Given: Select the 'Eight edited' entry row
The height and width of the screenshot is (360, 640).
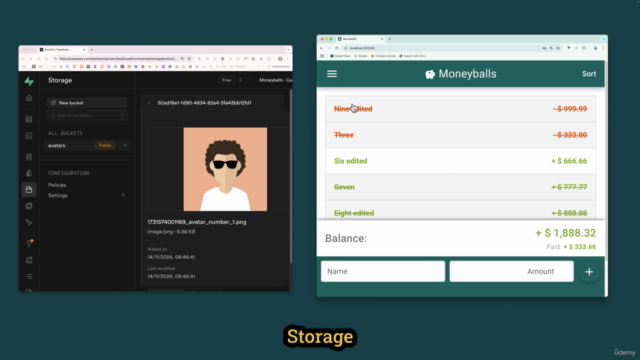Looking at the screenshot, I should (x=460, y=211).
